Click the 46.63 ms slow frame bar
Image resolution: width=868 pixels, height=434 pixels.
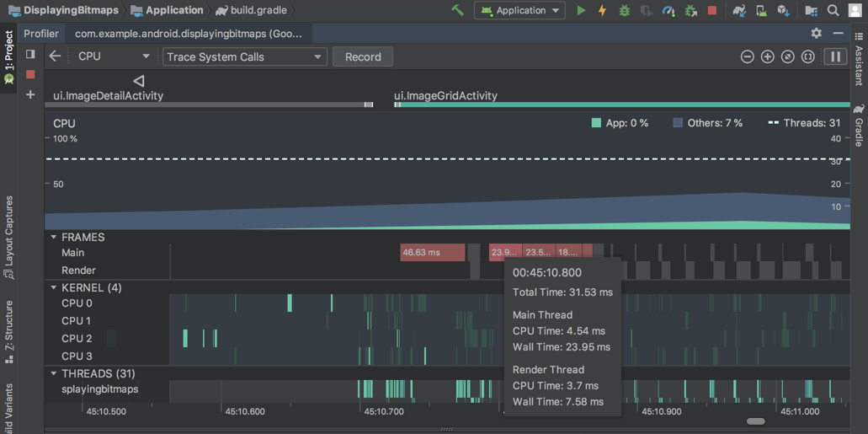pos(433,252)
